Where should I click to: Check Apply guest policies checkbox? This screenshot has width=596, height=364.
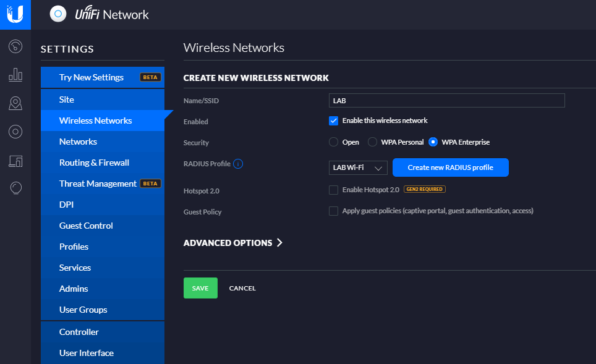333,211
